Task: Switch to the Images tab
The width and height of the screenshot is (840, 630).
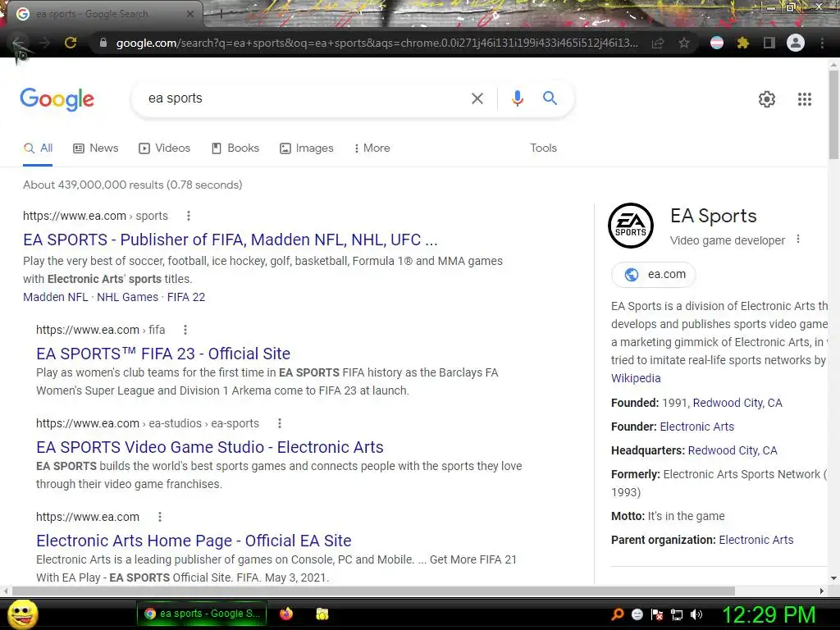Action: (x=307, y=148)
